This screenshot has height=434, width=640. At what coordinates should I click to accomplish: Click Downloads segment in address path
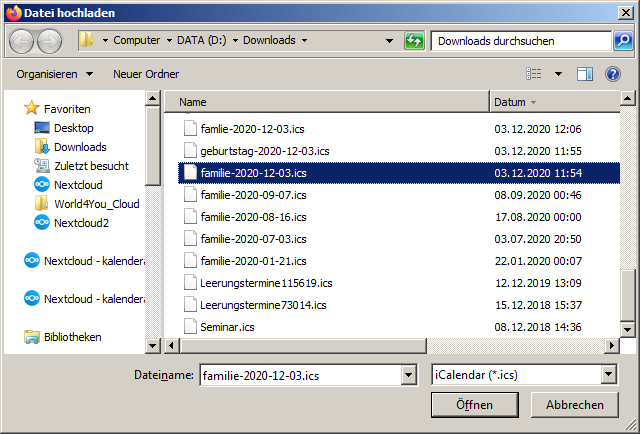click(267, 41)
